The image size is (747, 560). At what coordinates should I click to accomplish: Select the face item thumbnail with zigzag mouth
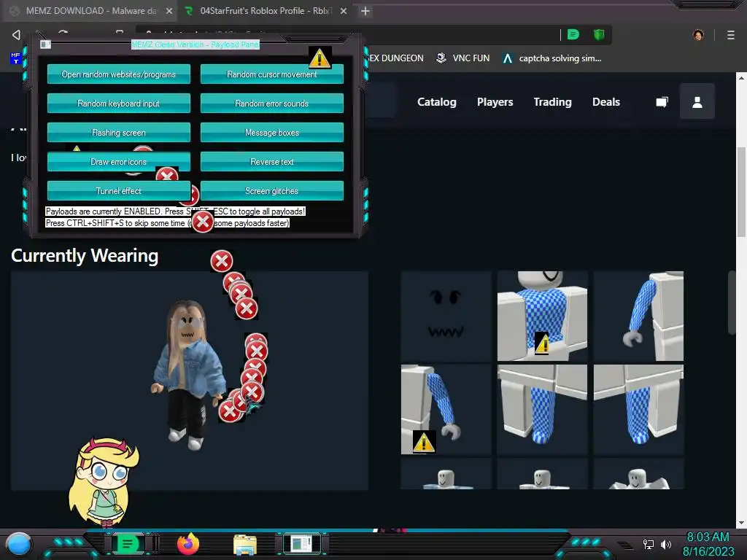[446, 316]
